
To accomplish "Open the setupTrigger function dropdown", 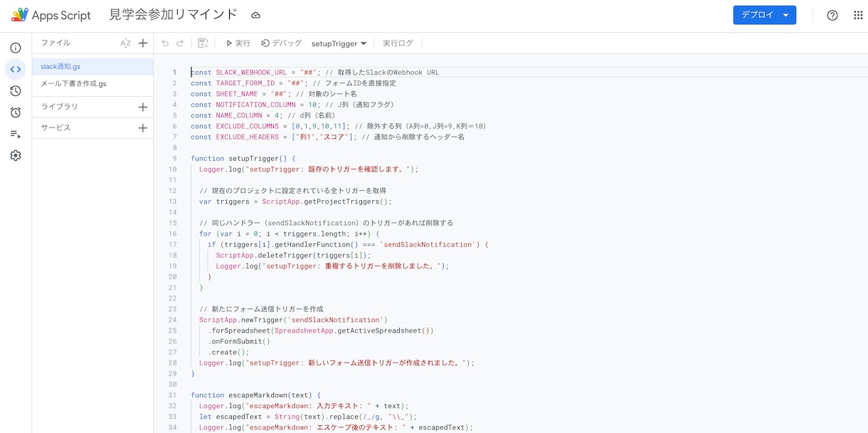I will click(x=339, y=43).
